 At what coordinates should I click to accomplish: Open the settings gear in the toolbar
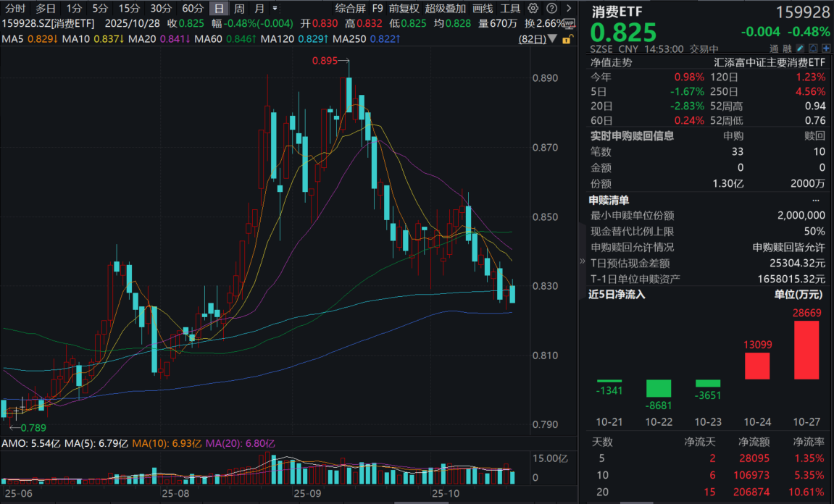click(x=533, y=9)
